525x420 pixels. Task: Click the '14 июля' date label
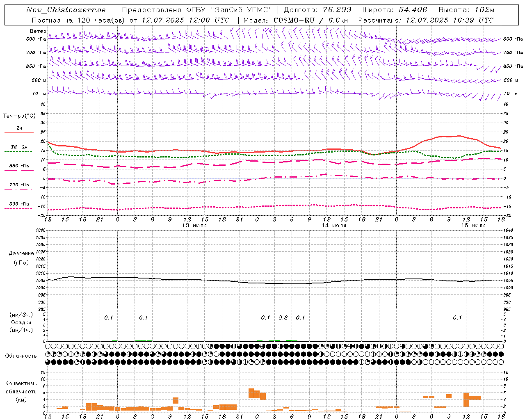click(334, 226)
